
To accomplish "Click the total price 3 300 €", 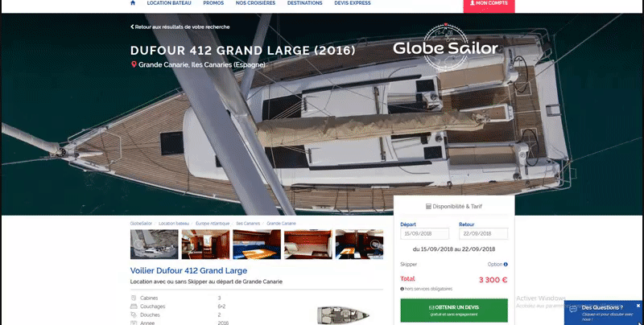I will [x=493, y=280].
